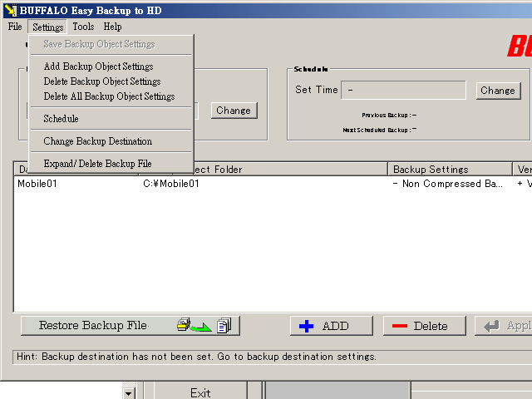532x399 pixels.
Task: Click the Exit button at bottom
Action: [200, 392]
